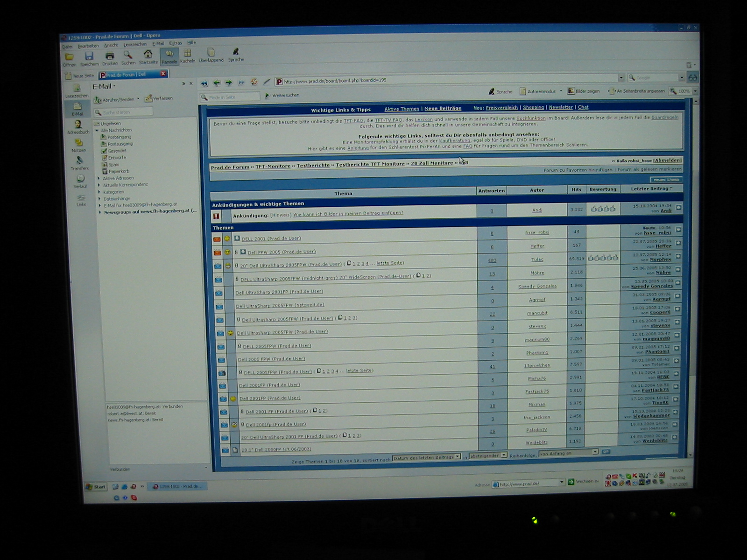The width and height of the screenshot is (747, 560).
Task: Click the Windows Start button
Action: tap(96, 487)
